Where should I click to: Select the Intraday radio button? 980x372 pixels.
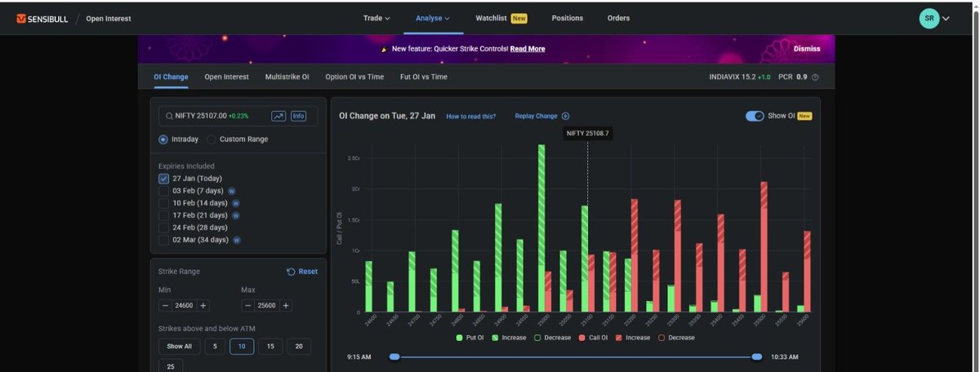(163, 139)
